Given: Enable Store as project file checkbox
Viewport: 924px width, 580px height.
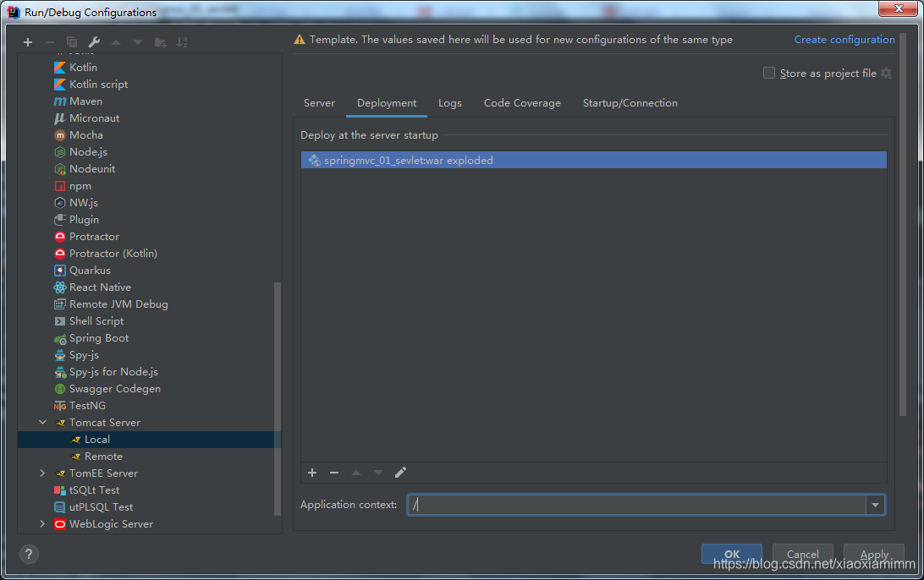Looking at the screenshot, I should click(769, 73).
